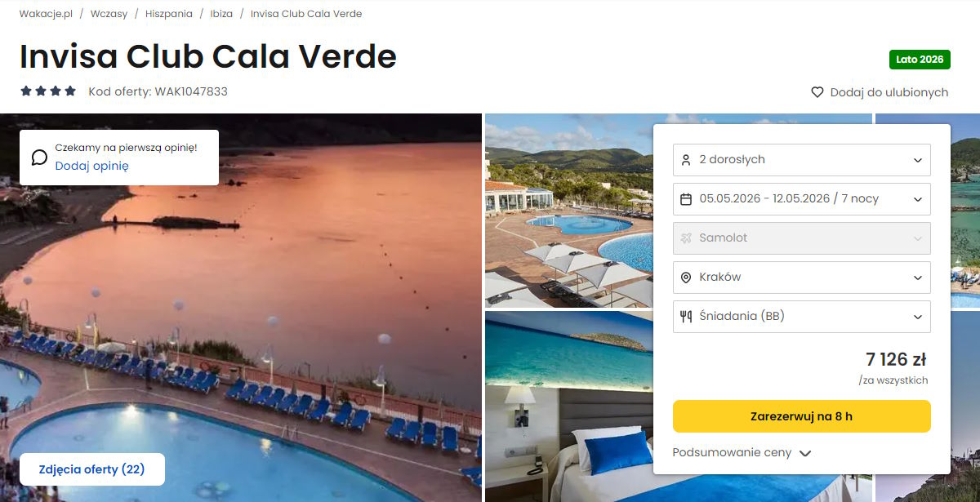The image size is (980, 502).
Task: Open the hotel pool terrace thumbnail photo
Action: (x=569, y=210)
